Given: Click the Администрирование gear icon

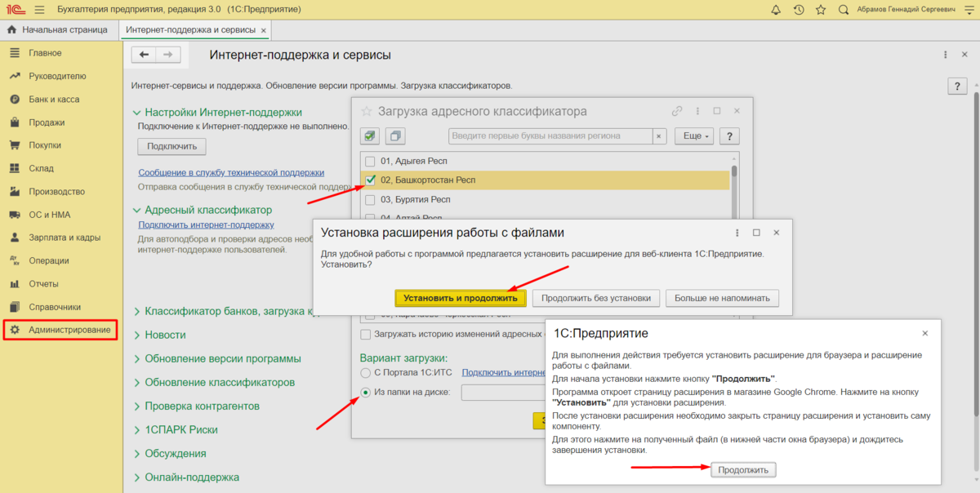Looking at the screenshot, I should pyautogui.click(x=14, y=330).
